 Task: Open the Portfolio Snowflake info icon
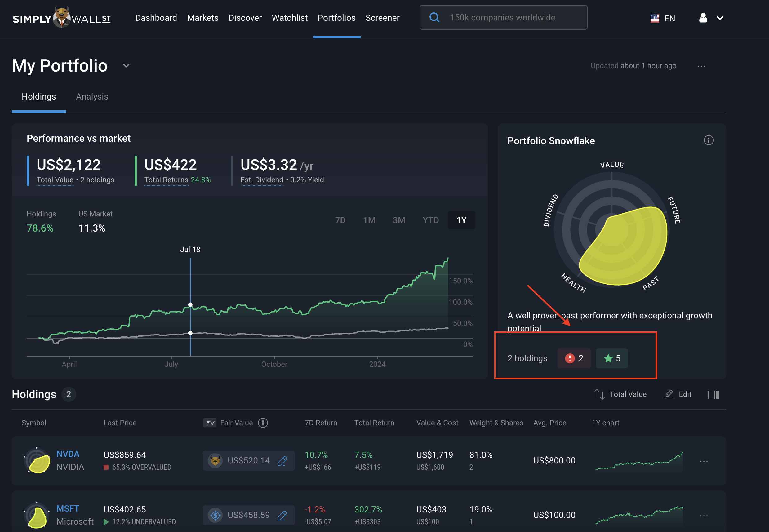[709, 140]
